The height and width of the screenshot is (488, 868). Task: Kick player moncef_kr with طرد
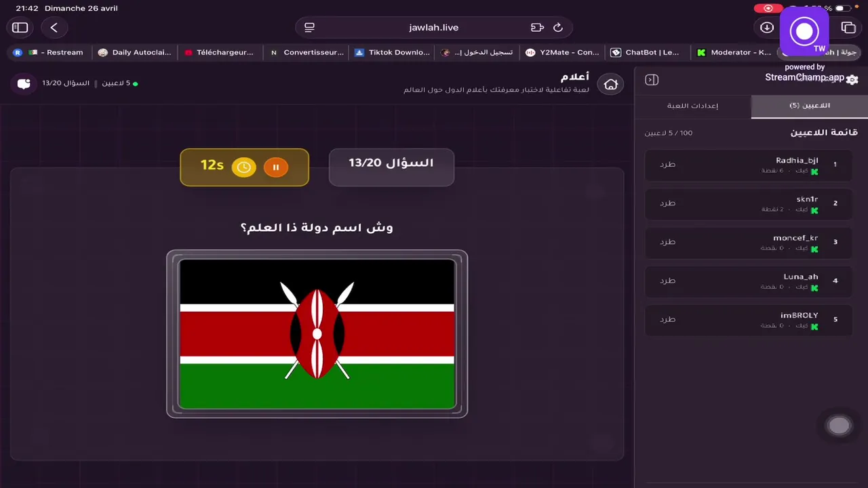pyautogui.click(x=668, y=242)
